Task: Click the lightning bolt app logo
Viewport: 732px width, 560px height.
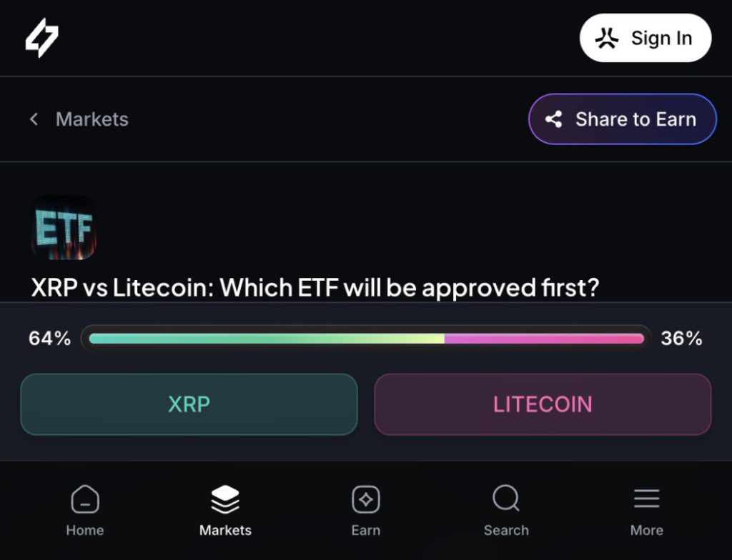Action: click(42, 38)
